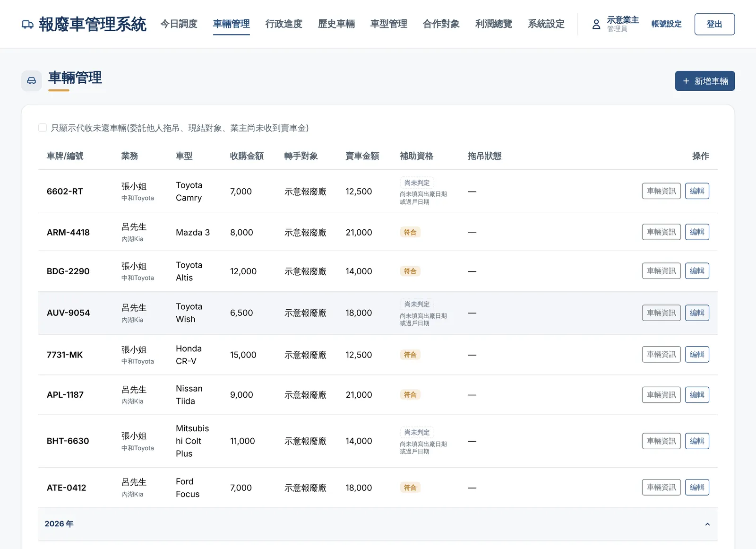The image size is (756, 549).
Task: Open 車型管理 tab
Action: click(388, 24)
